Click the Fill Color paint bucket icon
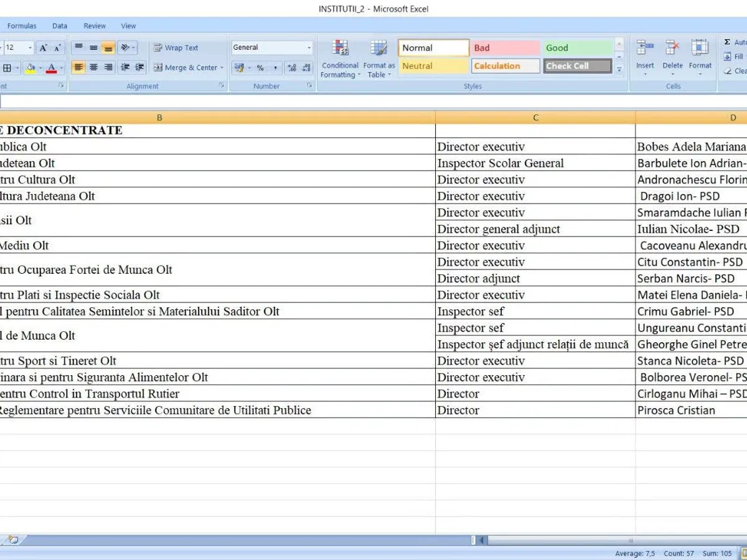The height and width of the screenshot is (560, 747). tap(31, 68)
